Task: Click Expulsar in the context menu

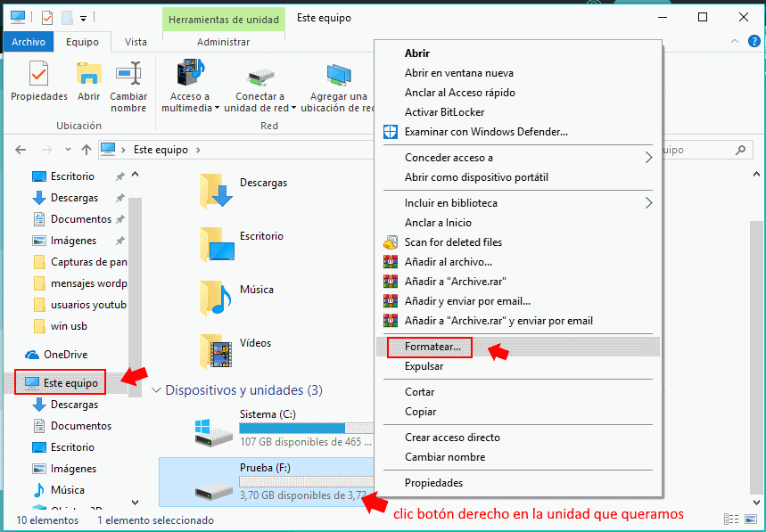Action: coord(424,366)
